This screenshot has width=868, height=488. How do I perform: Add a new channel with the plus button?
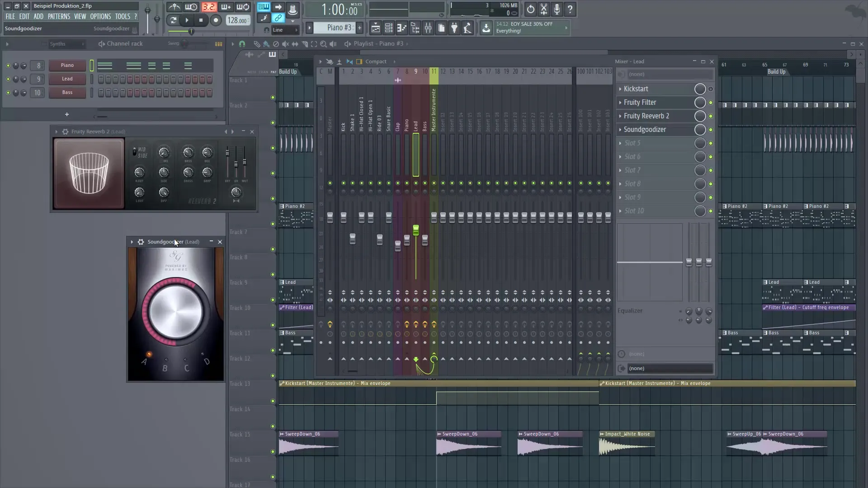pyautogui.click(x=66, y=114)
